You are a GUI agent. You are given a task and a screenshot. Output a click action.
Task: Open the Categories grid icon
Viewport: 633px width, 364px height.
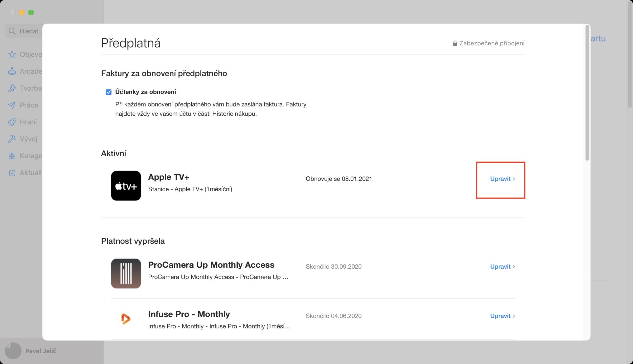tap(12, 156)
